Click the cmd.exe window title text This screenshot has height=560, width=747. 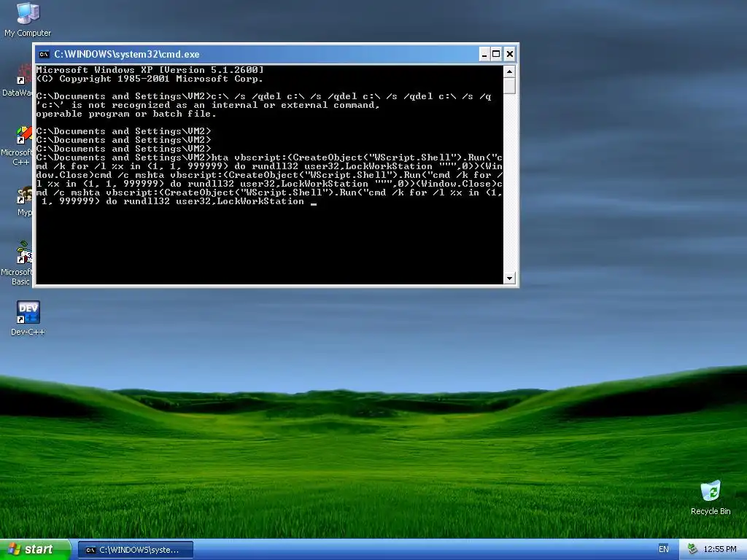pyautogui.click(x=127, y=54)
